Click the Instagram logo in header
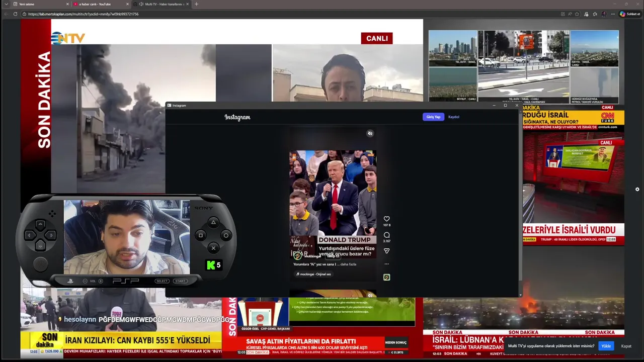The image size is (644, 362). pos(237,117)
